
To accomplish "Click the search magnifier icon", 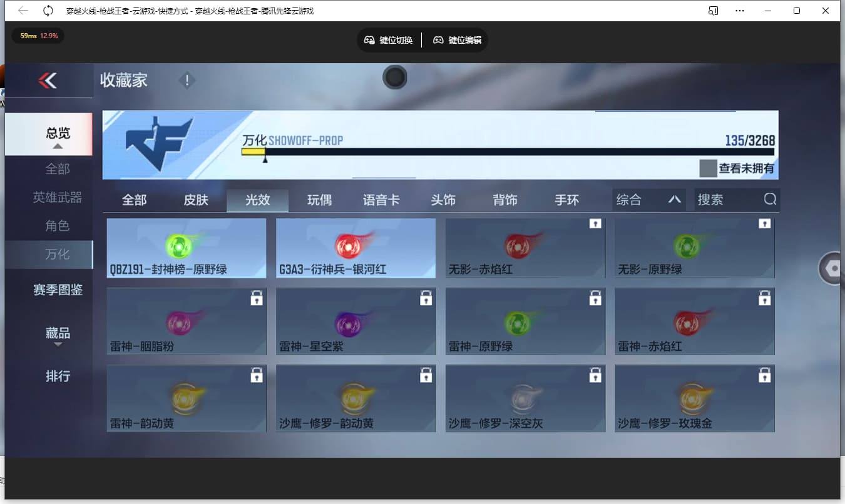I will (769, 199).
